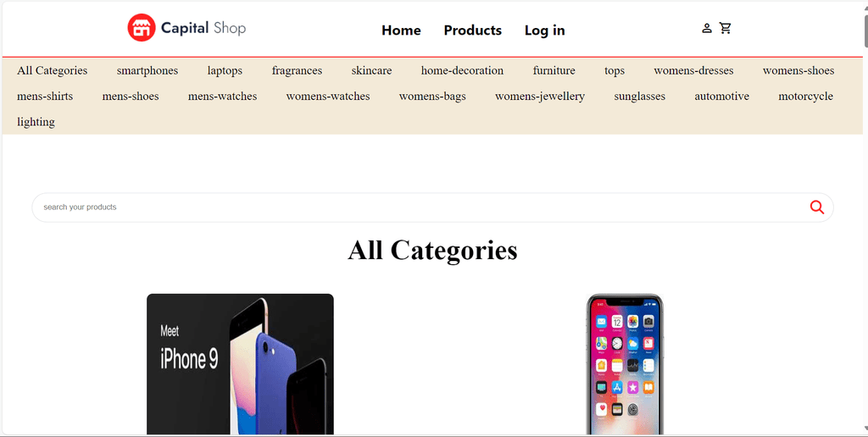Open the user account profile icon

pos(707,28)
